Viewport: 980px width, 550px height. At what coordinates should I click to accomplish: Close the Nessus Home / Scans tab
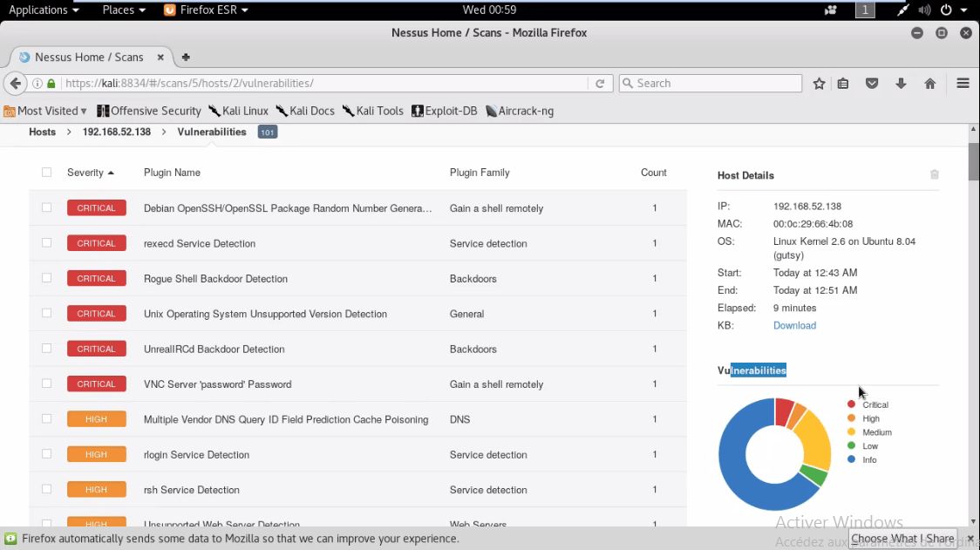click(160, 57)
